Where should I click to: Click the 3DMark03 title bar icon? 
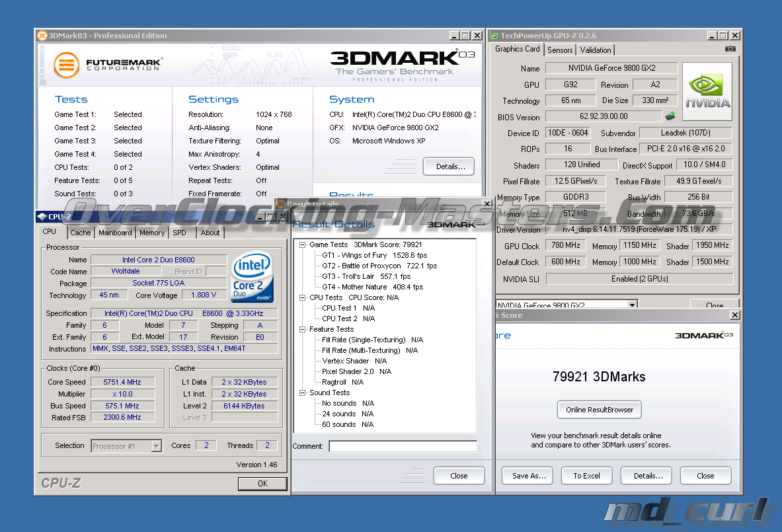(42, 36)
